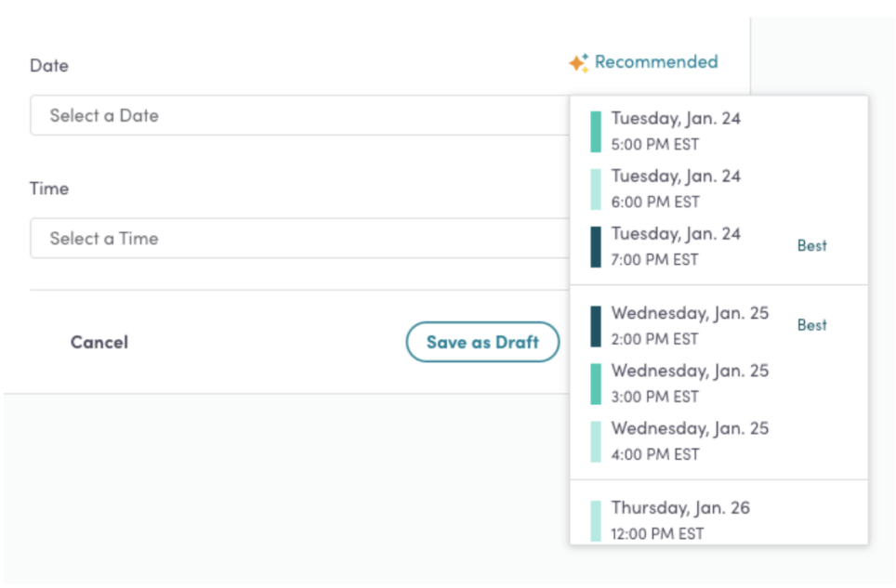Click the Best label for Wednesday 2:00 PM

tap(811, 325)
